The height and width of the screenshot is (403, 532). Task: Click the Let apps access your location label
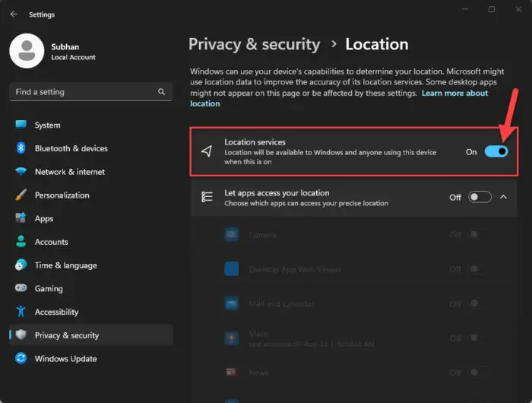click(277, 193)
